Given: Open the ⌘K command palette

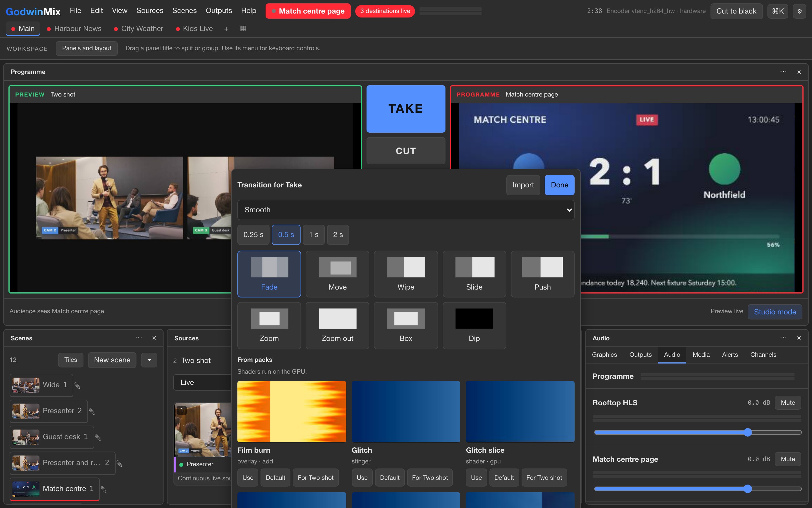Looking at the screenshot, I should coord(777,11).
